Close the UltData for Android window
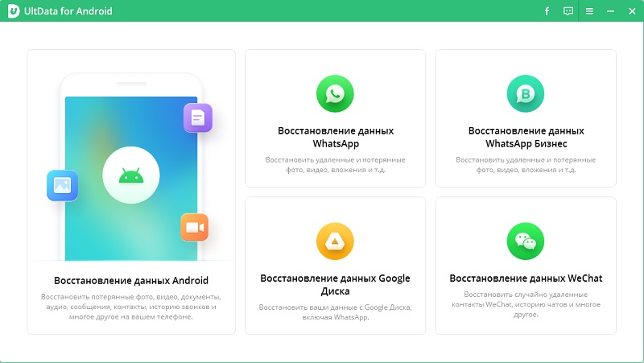644x363 pixels. (x=630, y=11)
